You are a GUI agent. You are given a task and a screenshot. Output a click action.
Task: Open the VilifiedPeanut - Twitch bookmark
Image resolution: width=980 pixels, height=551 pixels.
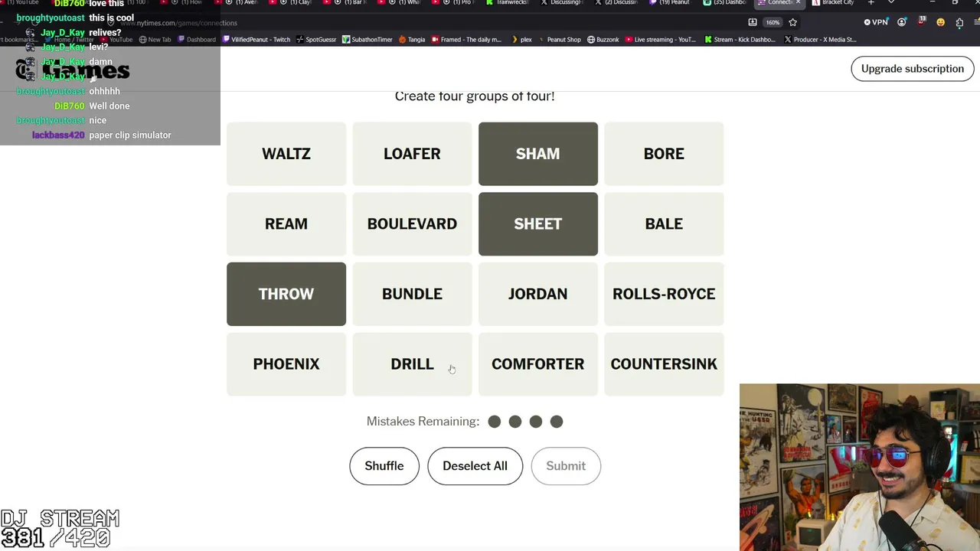[x=256, y=40]
